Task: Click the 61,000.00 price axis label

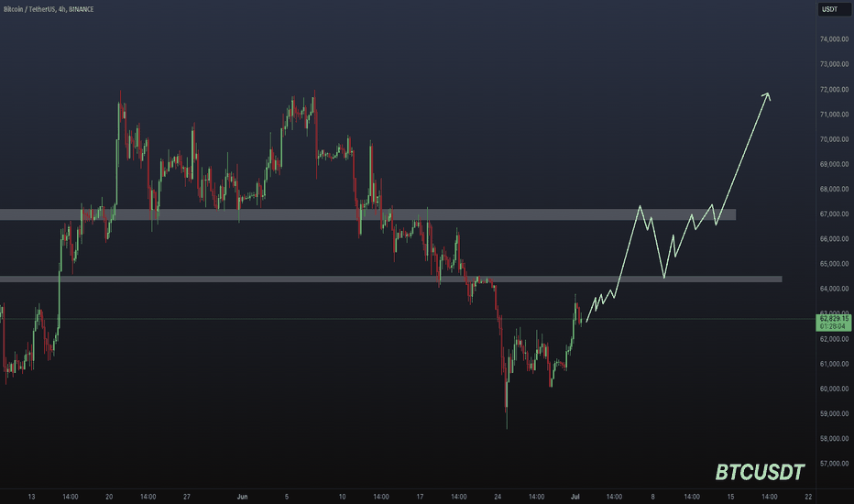Action: point(834,364)
